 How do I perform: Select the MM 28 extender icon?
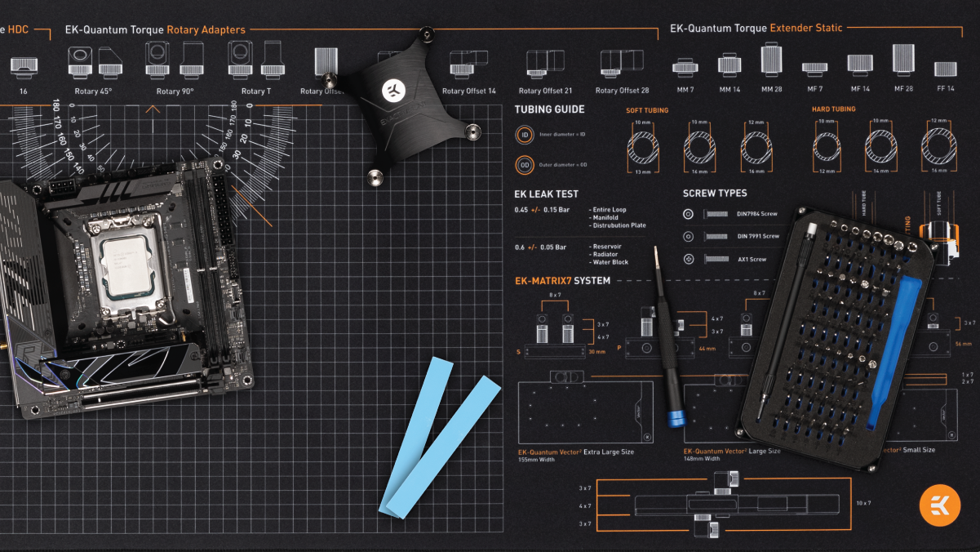point(772,60)
